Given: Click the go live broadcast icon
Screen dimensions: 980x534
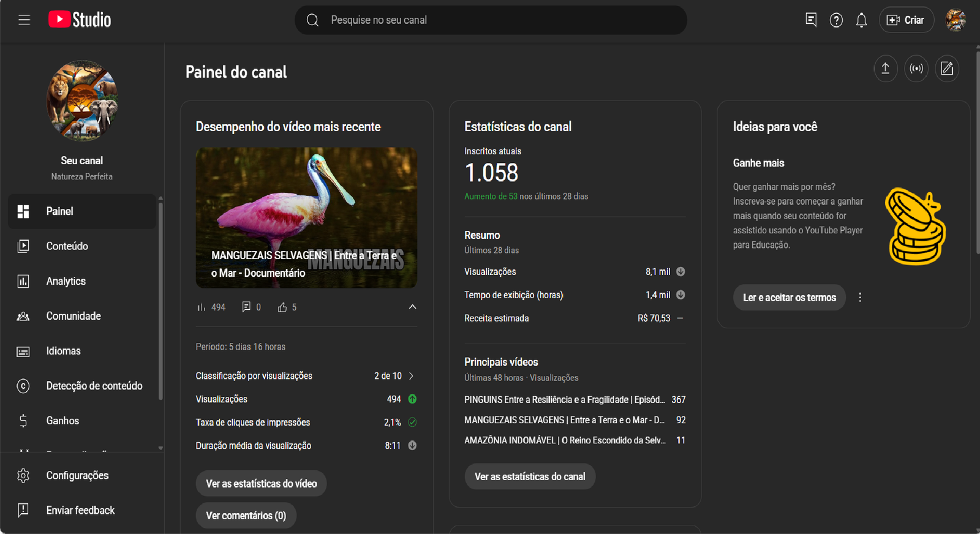Looking at the screenshot, I should pyautogui.click(x=916, y=69).
